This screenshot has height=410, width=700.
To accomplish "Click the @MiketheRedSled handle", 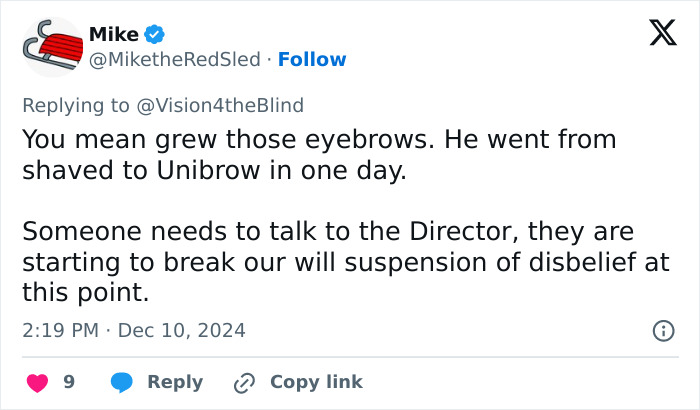I will coord(177,59).
